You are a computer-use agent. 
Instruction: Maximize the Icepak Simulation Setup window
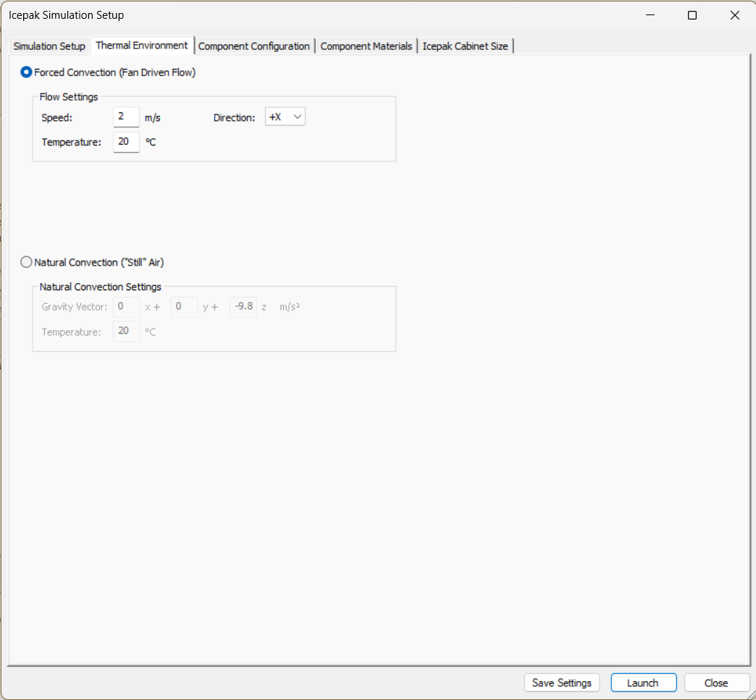(x=692, y=15)
